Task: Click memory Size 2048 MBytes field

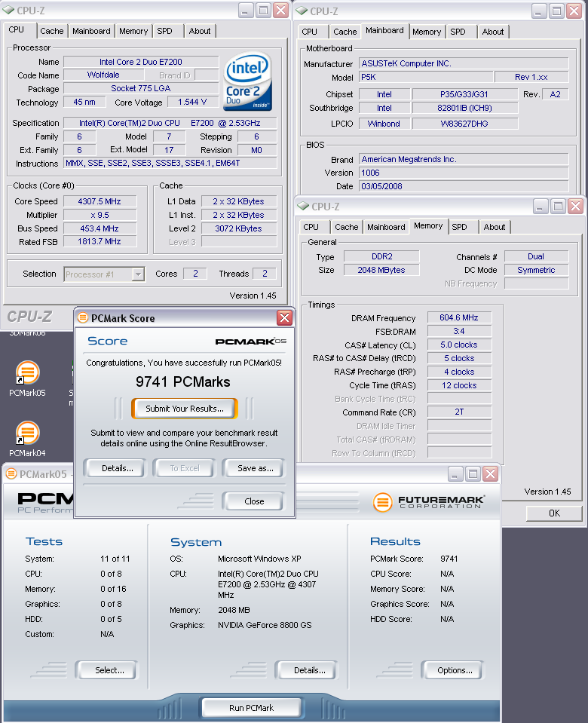Action: (x=381, y=270)
